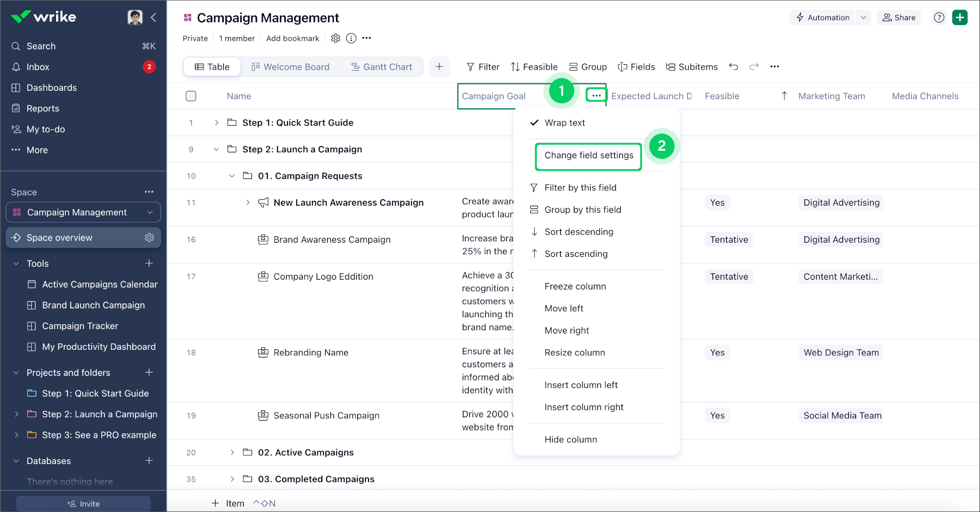Screen dimensions: 980x512
Task: Switch to the Gantt Chart tab
Action: click(382, 67)
